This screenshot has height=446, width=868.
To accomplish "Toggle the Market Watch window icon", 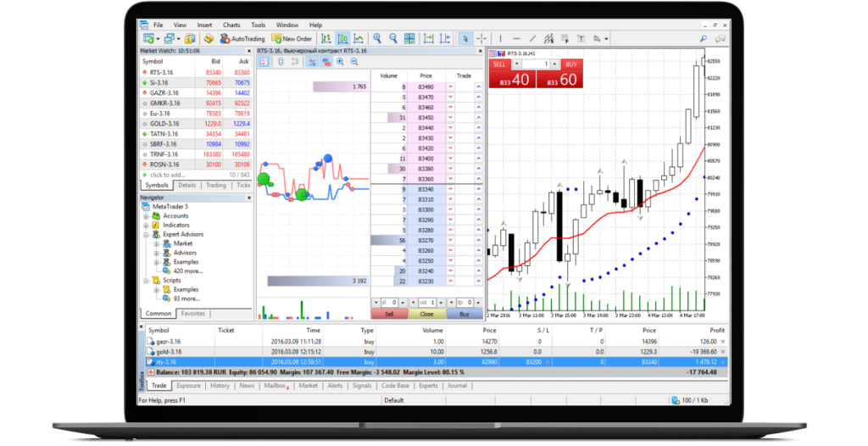I will (x=190, y=38).
